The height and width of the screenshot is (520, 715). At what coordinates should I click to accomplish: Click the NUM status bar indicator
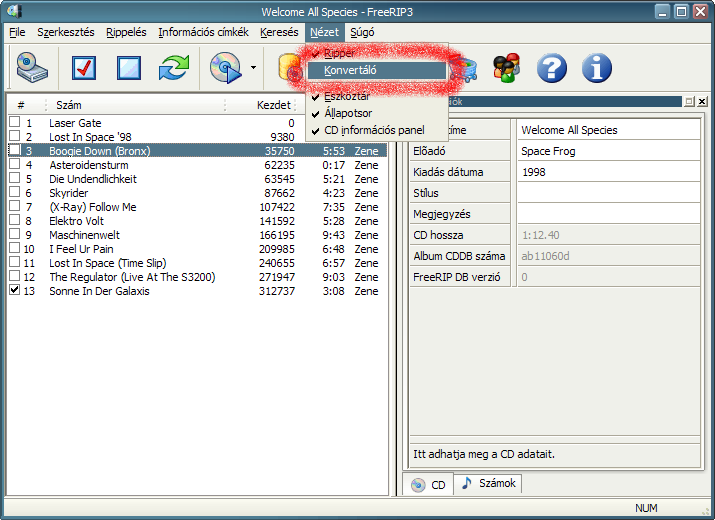(x=646, y=508)
